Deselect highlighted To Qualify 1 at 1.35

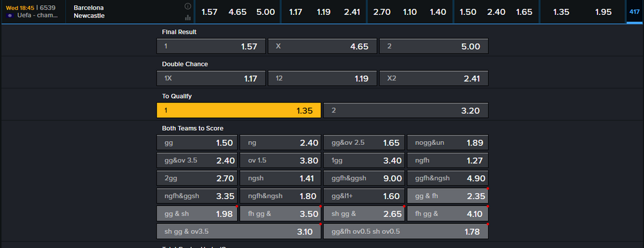click(239, 110)
